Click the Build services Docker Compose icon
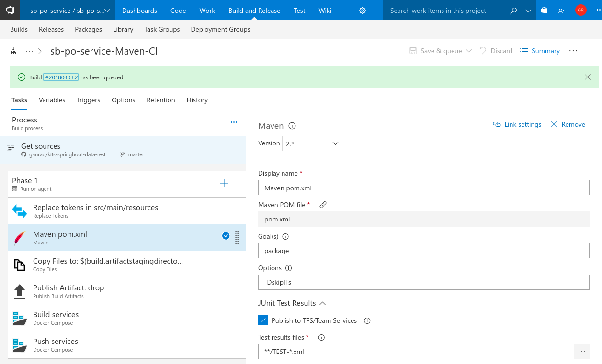This screenshot has width=602, height=364. click(20, 318)
